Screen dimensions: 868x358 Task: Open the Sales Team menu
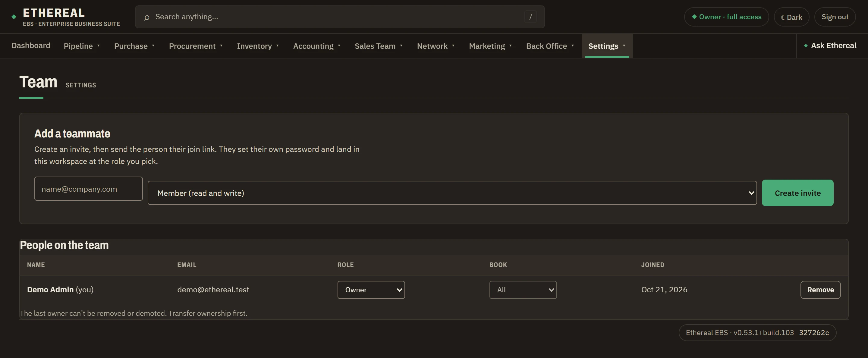coord(379,46)
